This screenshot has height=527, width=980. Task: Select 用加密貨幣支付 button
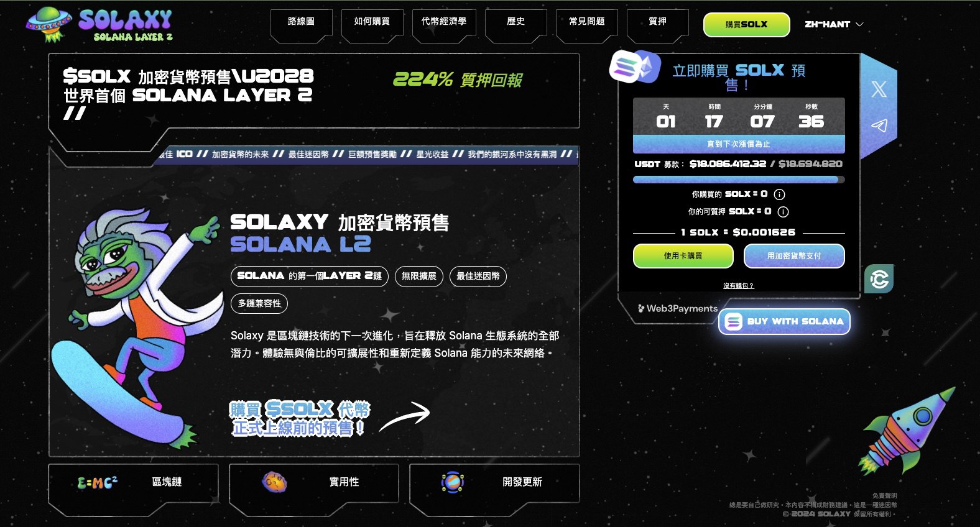[794, 256]
